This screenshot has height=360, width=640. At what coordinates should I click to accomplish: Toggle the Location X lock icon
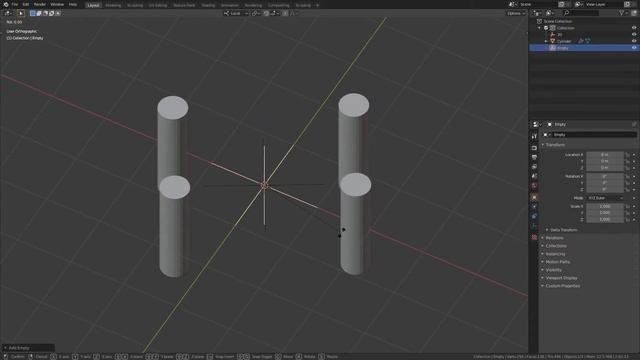[x=628, y=155]
